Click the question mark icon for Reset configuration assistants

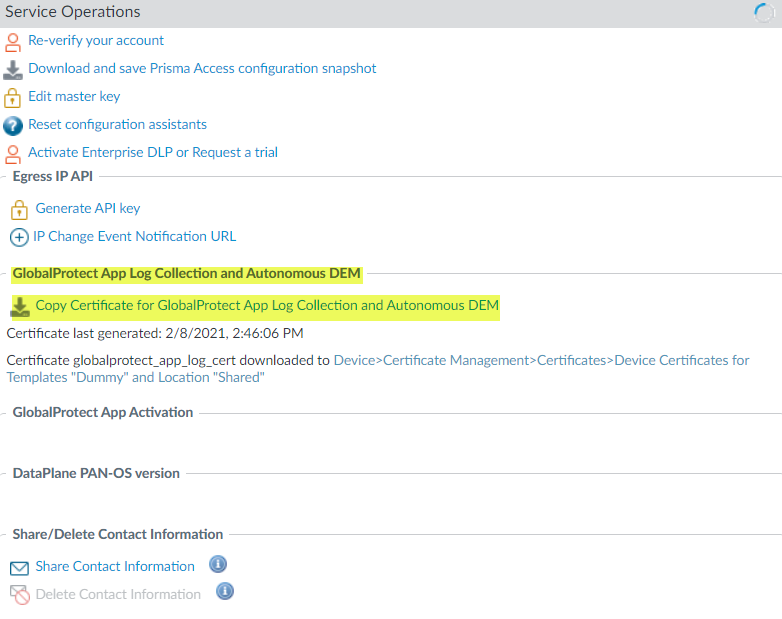point(13,126)
